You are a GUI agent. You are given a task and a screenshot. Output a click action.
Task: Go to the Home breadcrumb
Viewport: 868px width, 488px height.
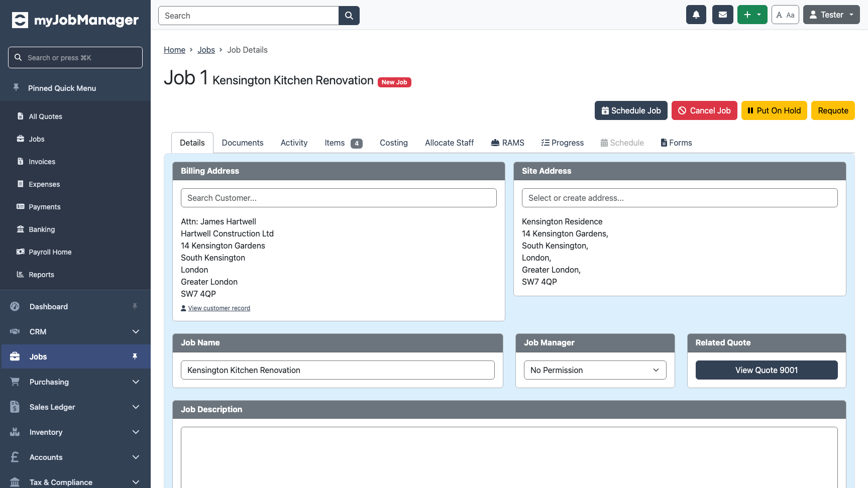tap(174, 50)
